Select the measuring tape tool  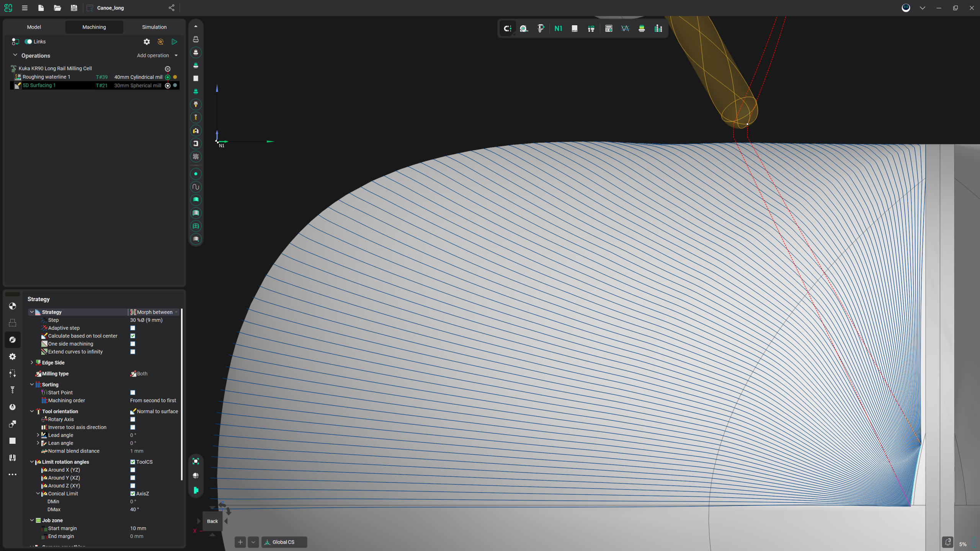(524, 28)
